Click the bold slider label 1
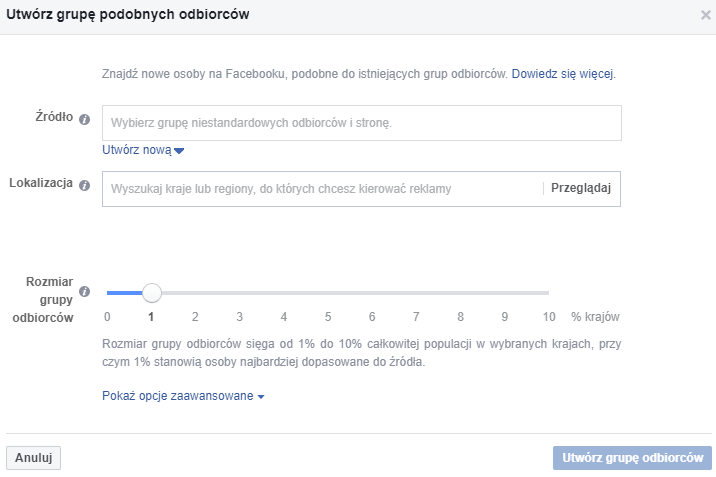 click(151, 317)
